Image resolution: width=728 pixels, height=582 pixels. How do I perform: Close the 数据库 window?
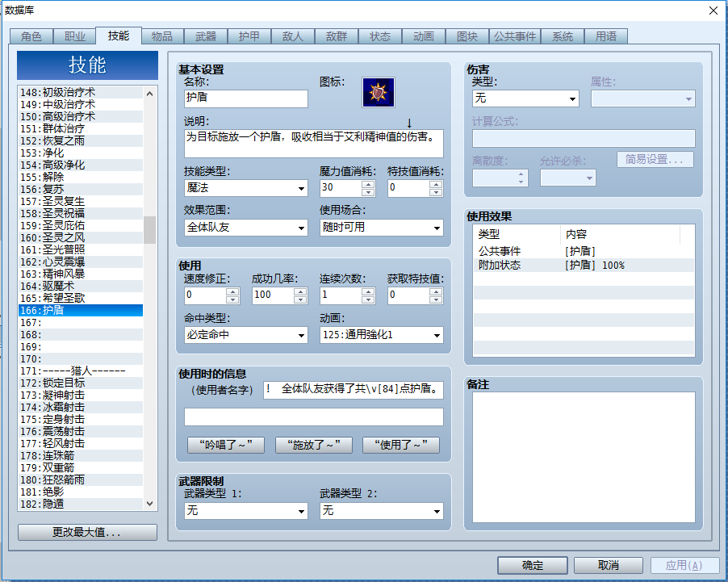pos(713,10)
